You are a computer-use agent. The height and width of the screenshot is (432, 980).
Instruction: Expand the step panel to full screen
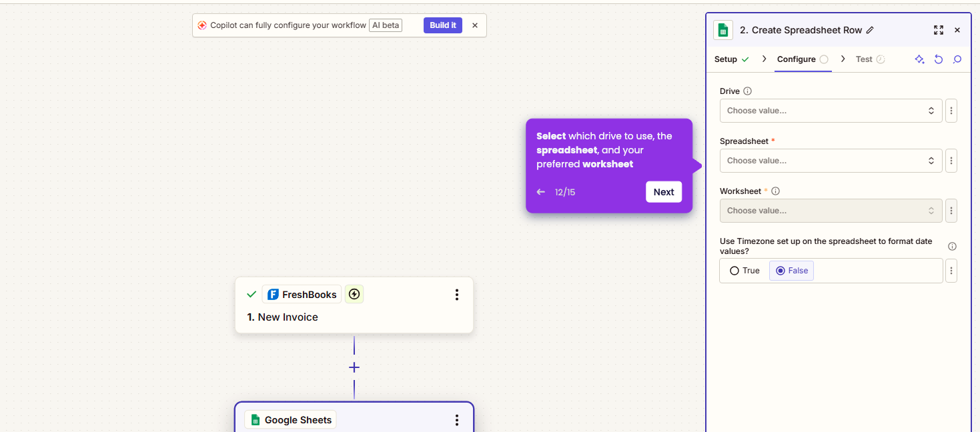[x=939, y=30]
